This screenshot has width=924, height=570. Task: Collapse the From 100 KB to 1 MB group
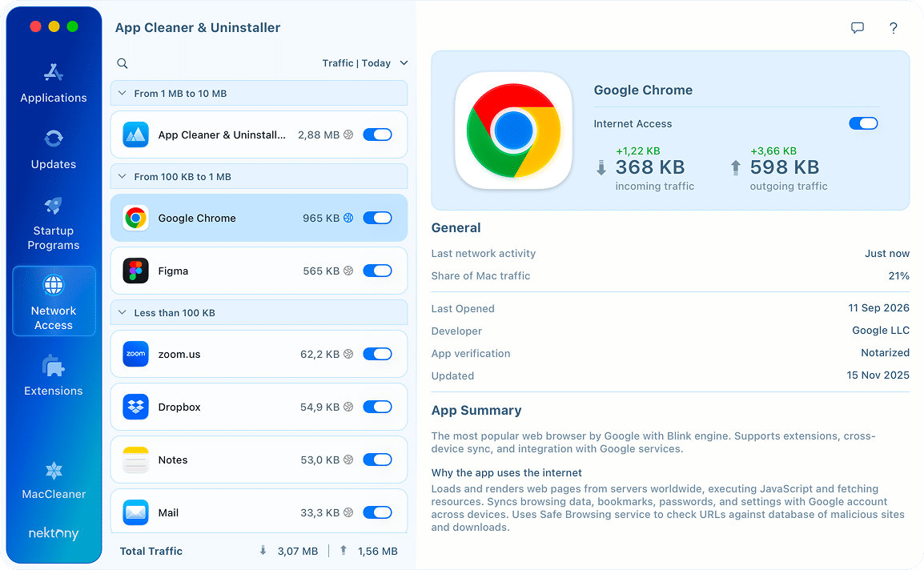pyautogui.click(x=122, y=176)
